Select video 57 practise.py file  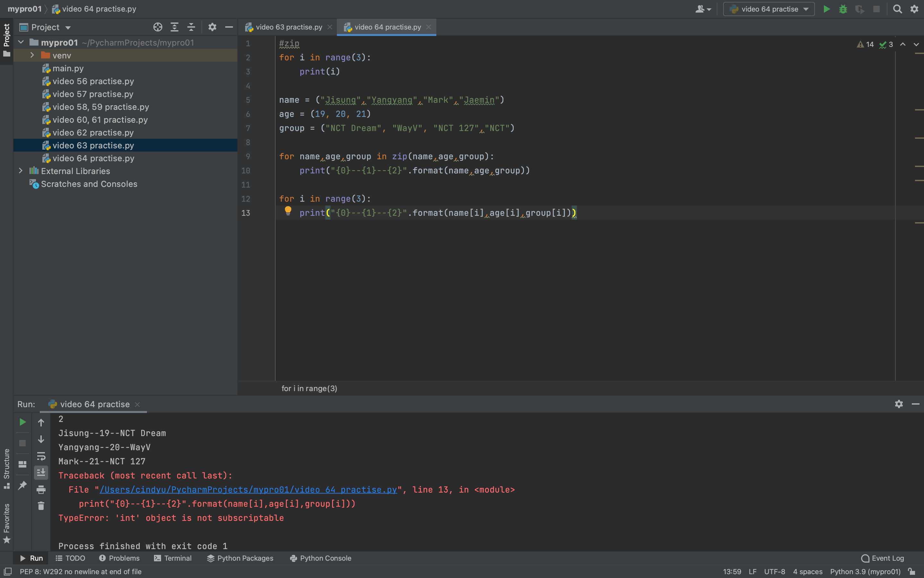(x=93, y=94)
